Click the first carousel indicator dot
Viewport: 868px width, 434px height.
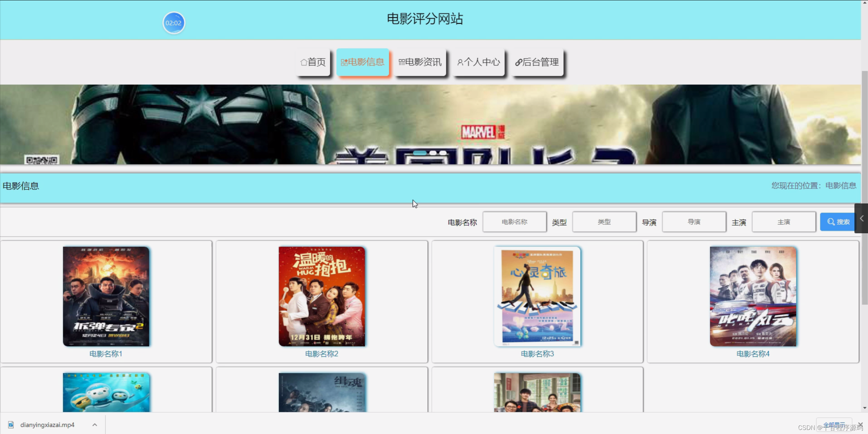tap(420, 153)
